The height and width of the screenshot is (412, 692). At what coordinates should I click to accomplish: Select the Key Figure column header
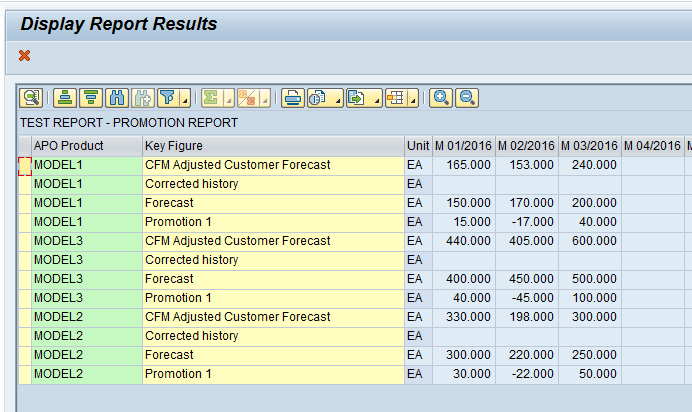point(272,146)
